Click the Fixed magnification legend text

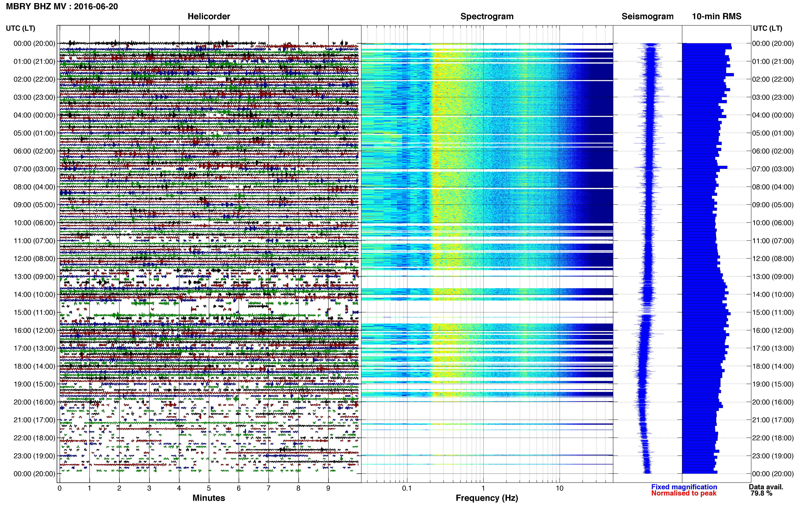(684, 487)
